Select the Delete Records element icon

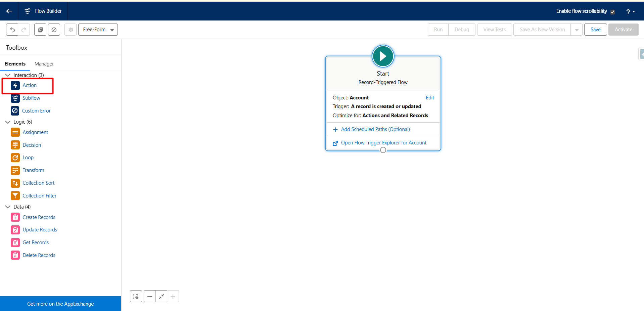[x=15, y=255]
